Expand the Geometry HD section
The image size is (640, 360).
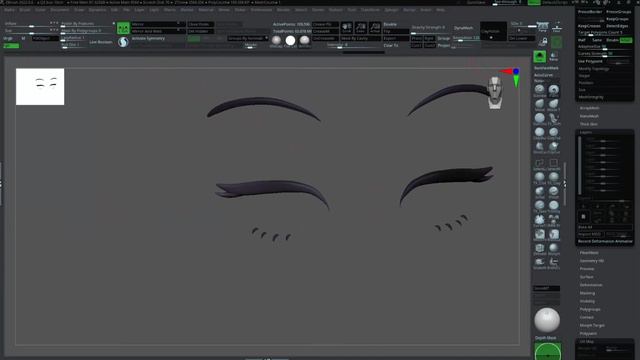click(x=592, y=261)
